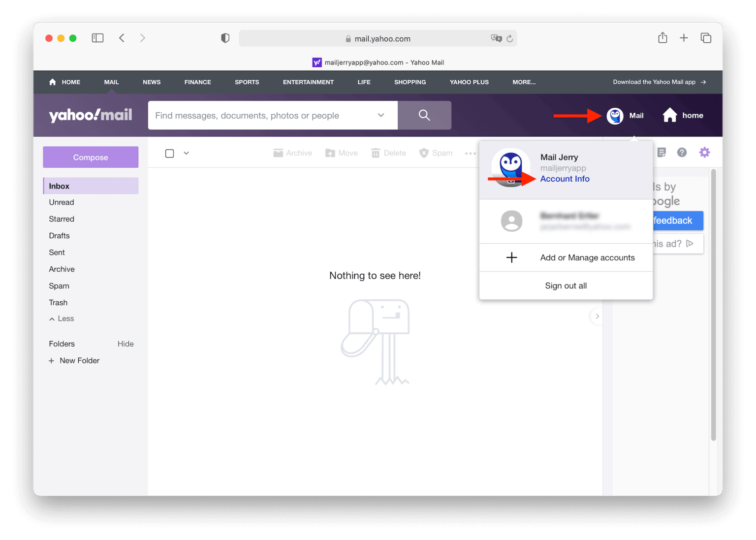756x540 pixels.
Task: Open the selection options dropdown arrow
Action: coord(187,153)
